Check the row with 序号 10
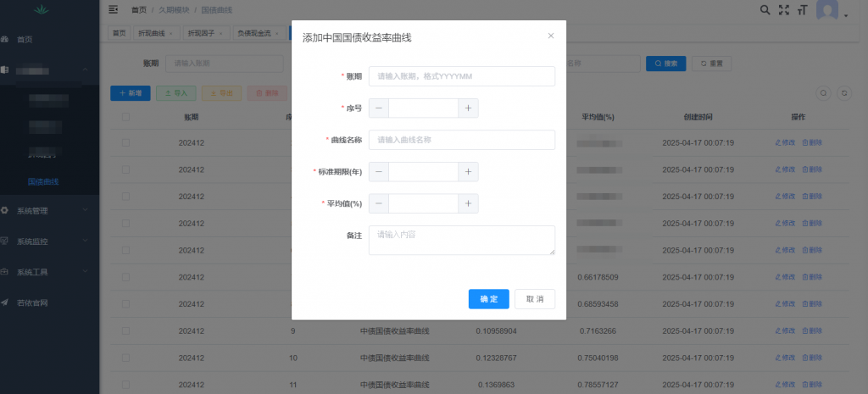 pyautogui.click(x=125, y=358)
